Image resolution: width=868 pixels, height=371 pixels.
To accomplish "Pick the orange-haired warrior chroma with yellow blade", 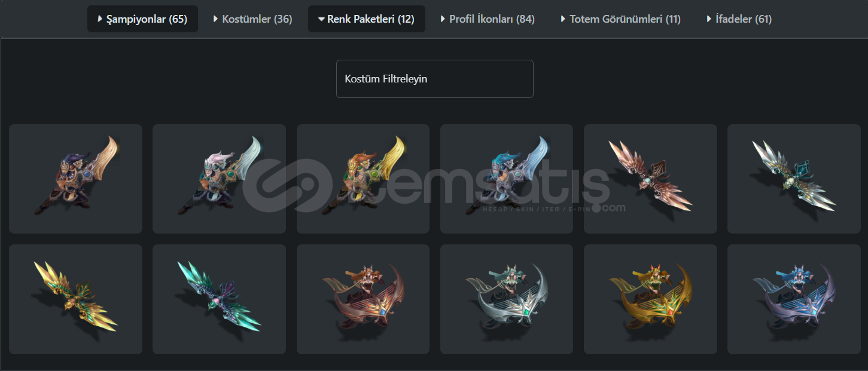I will (x=363, y=179).
